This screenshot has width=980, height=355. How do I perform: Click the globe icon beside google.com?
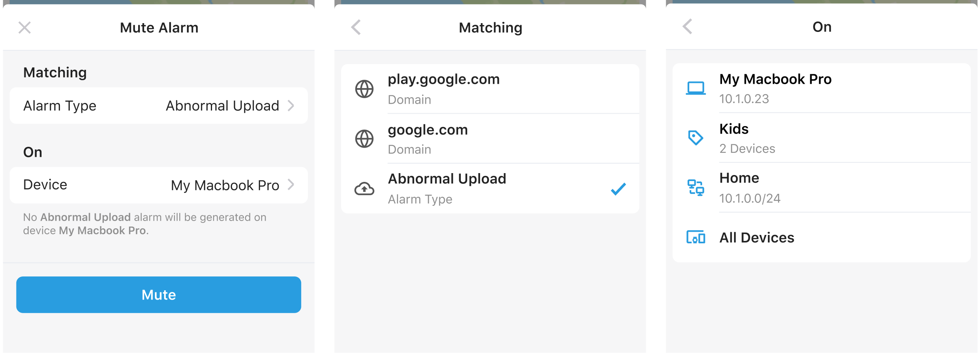(364, 139)
